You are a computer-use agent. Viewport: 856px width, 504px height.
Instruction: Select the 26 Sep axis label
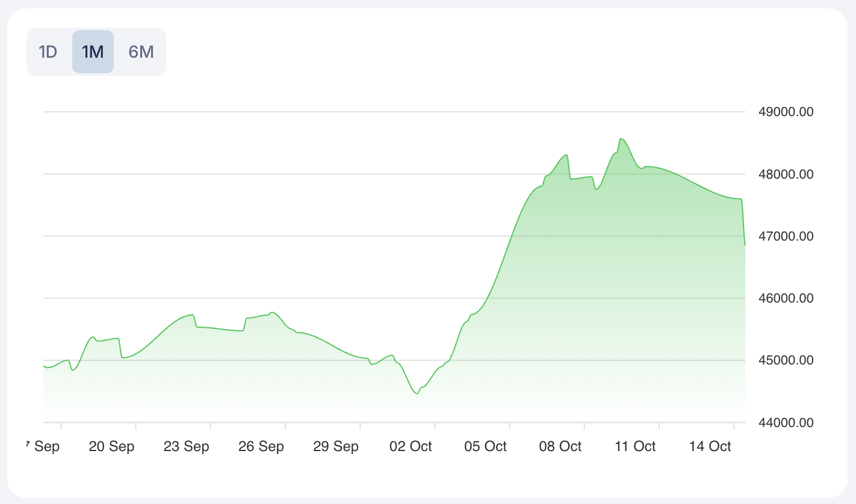[x=261, y=446]
